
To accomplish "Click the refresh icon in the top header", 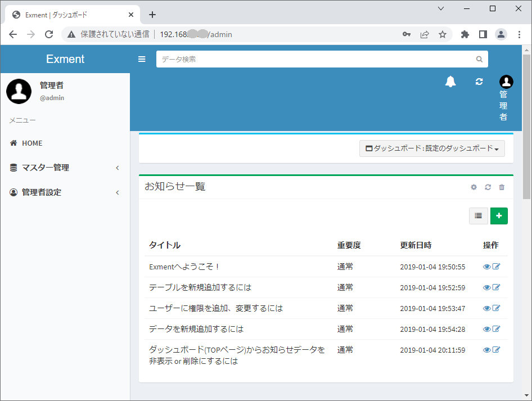I will 479,82.
